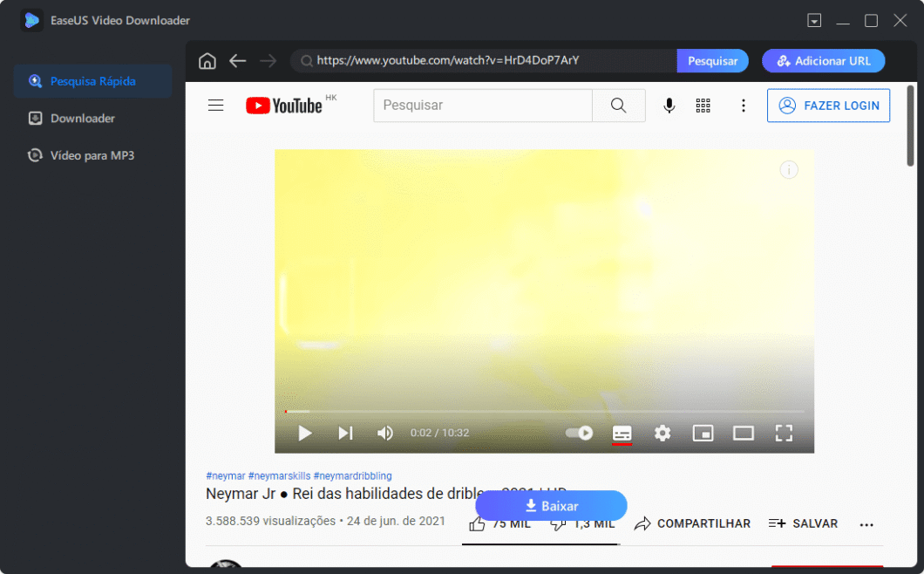Open the app menu arrow in the title bar
The height and width of the screenshot is (574, 924).
point(814,19)
